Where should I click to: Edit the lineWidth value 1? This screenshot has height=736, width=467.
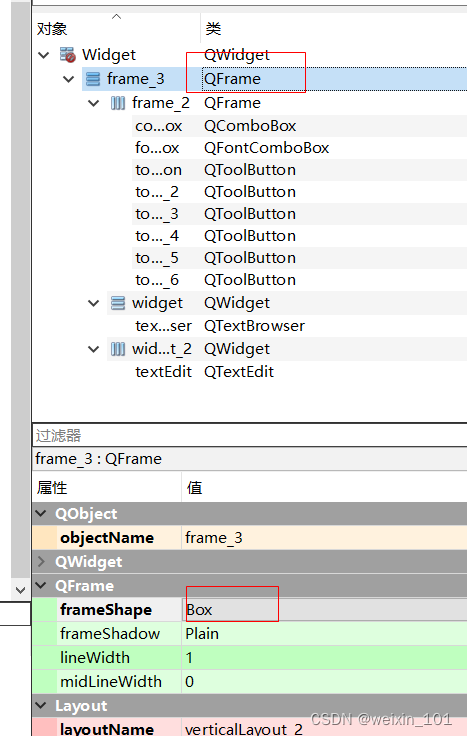[324, 658]
